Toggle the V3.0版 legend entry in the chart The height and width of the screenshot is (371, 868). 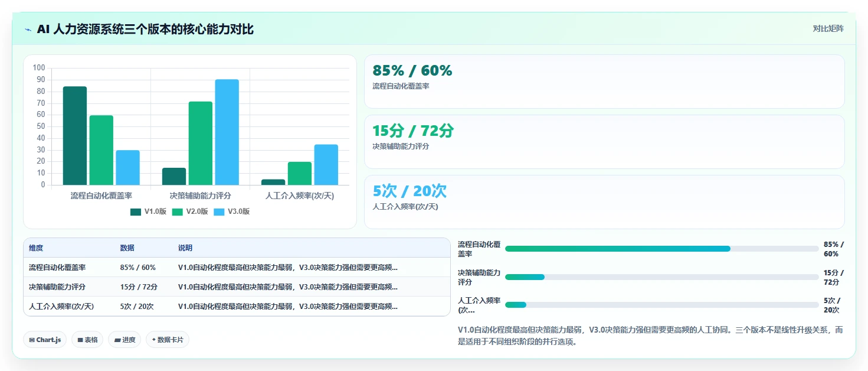(x=231, y=211)
